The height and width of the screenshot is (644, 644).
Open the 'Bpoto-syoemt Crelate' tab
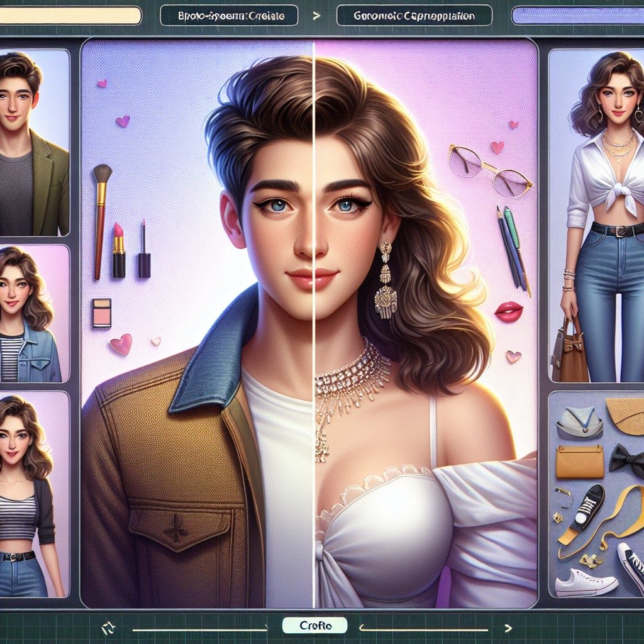click(228, 14)
